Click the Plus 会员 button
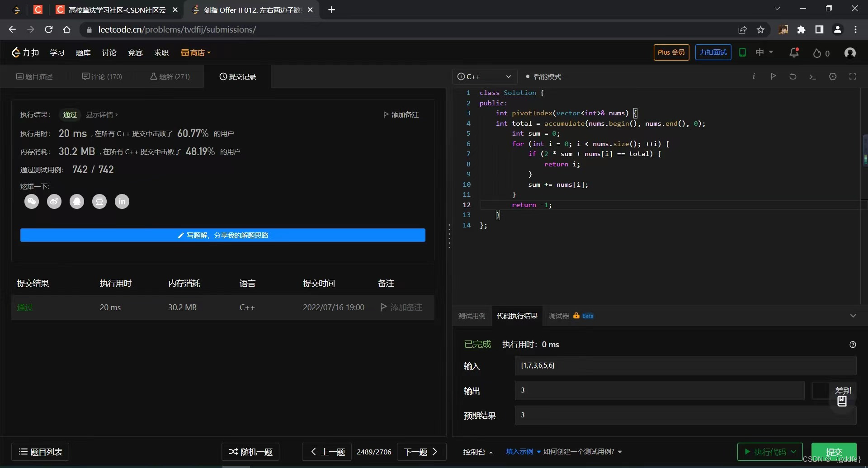Screen dimensions: 868x468 tap(671, 52)
